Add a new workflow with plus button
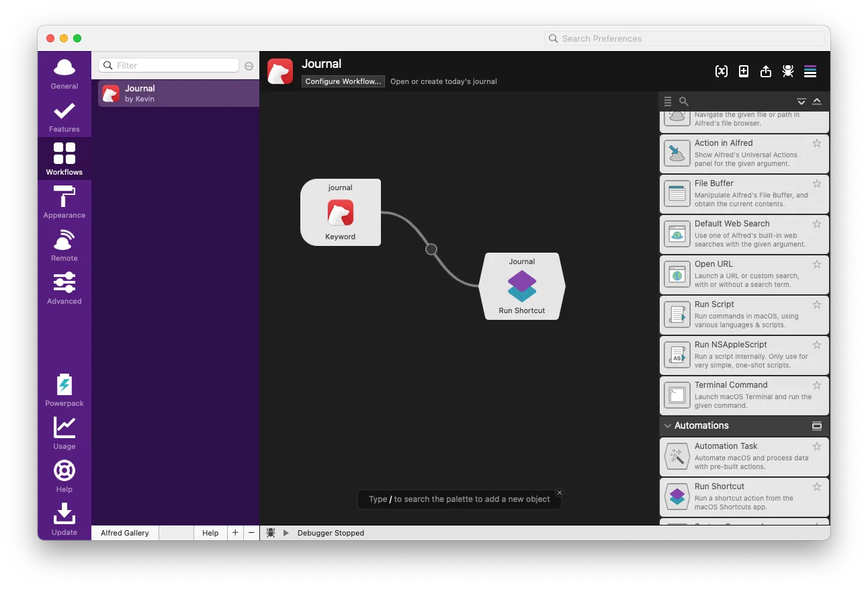This screenshot has height=590, width=868. pos(235,533)
